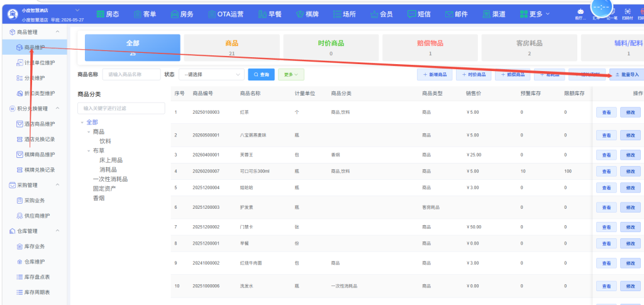Select 饮料 in the category tree
644x305 pixels.
click(x=105, y=141)
